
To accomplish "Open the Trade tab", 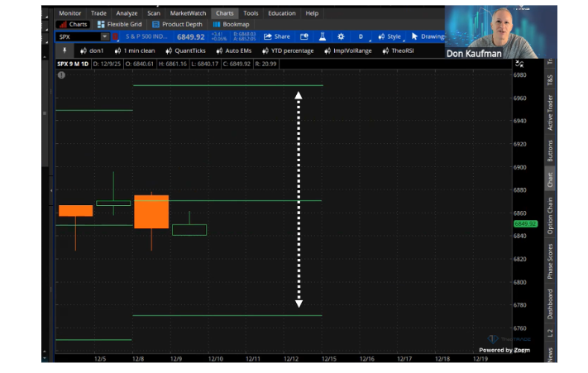I will tap(98, 13).
